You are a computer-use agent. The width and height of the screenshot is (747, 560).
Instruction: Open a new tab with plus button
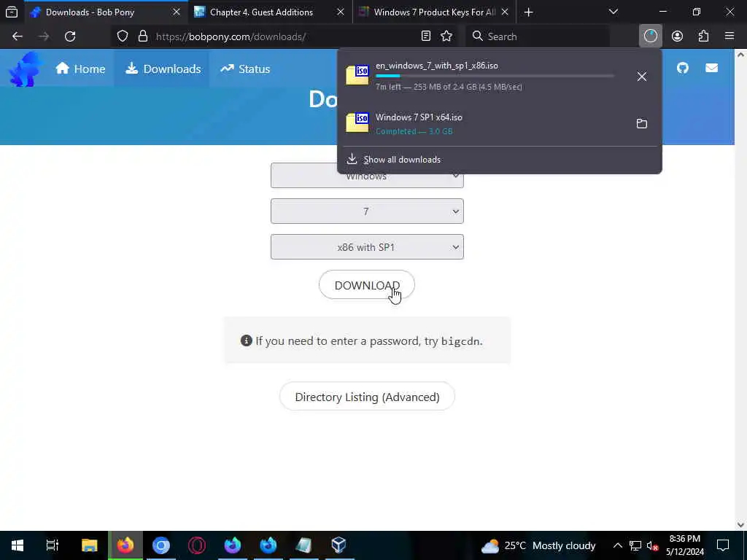(528, 12)
